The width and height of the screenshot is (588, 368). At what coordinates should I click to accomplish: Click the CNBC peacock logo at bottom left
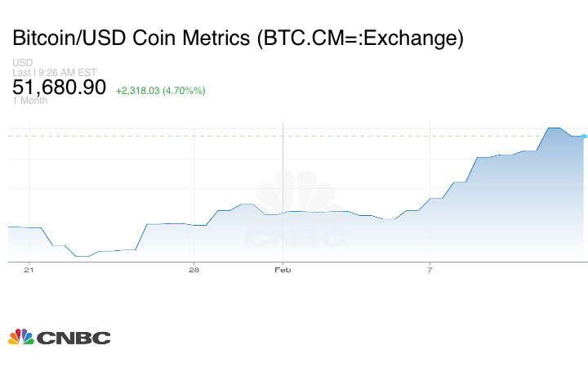coord(20,336)
